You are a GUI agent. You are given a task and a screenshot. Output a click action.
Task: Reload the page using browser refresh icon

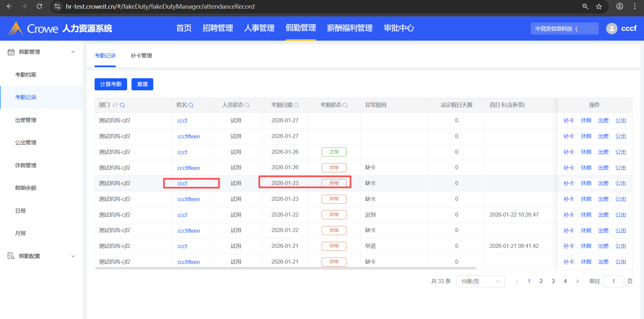(39, 6)
